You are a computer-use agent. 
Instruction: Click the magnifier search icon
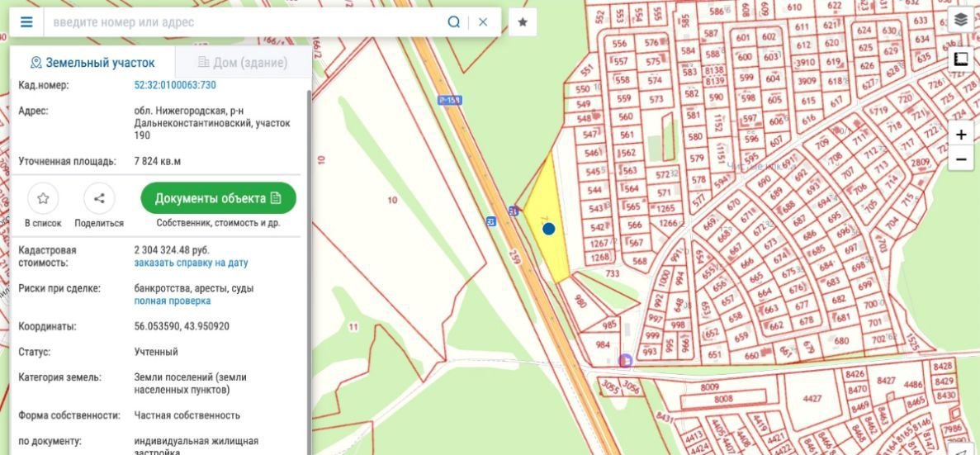453,22
